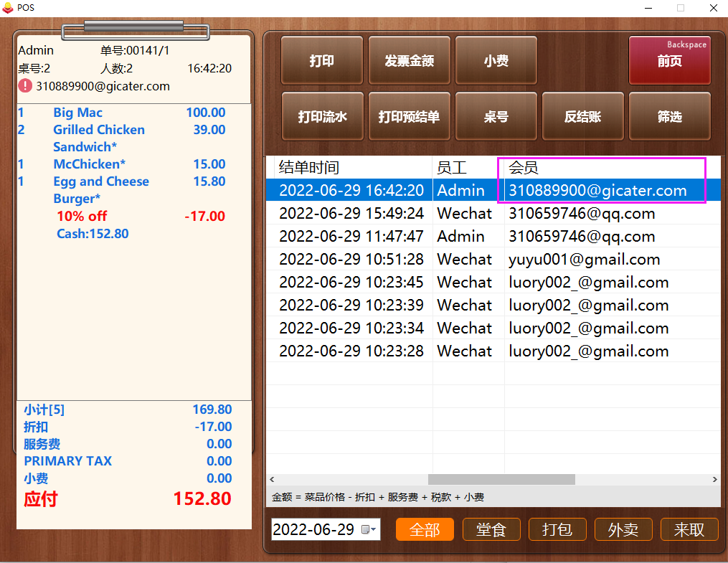Click the McChicken receipt line

click(122, 164)
